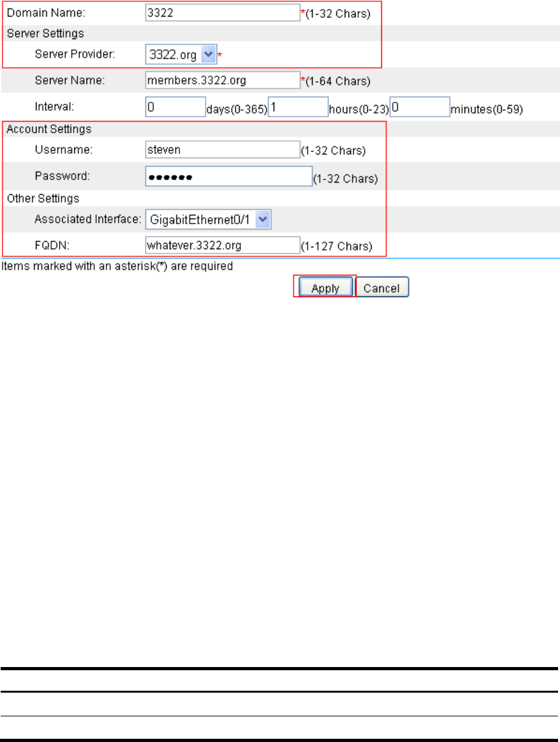Click the "Account Settings" section heading
Viewport: 560px width, 742px height.
(49, 129)
